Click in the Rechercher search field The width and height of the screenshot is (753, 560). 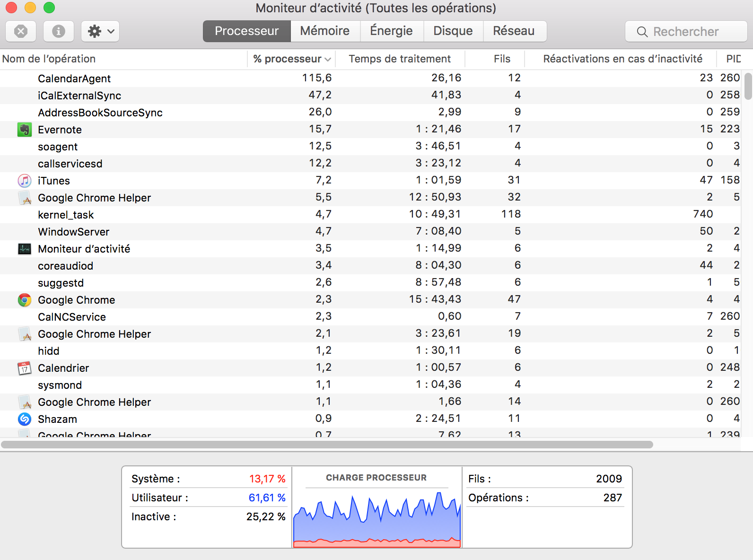[x=686, y=32]
